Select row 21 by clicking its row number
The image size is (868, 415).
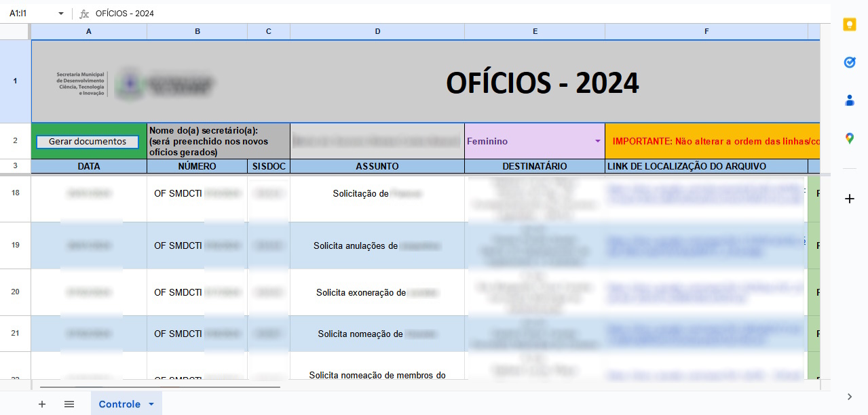tap(14, 334)
